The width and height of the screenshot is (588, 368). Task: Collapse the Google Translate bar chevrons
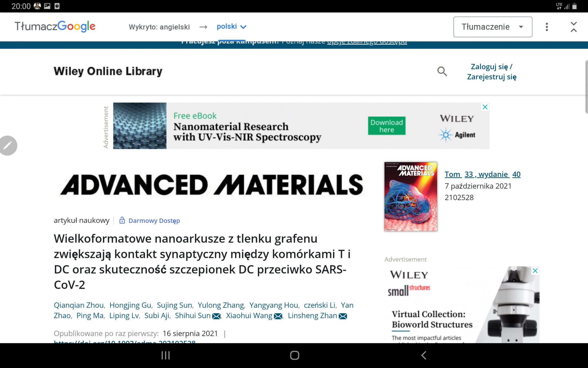point(573,27)
